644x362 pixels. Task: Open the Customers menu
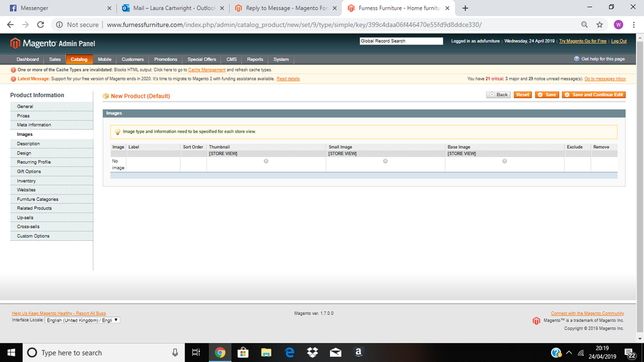[x=132, y=59]
